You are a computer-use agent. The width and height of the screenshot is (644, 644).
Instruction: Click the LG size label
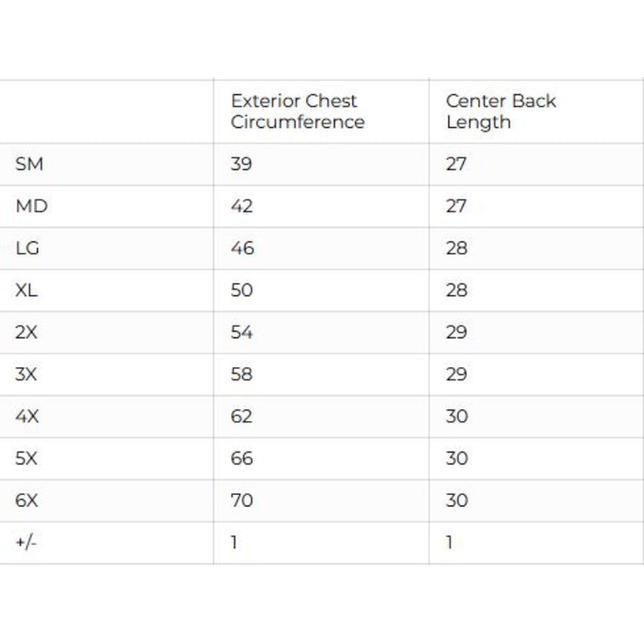click(x=28, y=248)
